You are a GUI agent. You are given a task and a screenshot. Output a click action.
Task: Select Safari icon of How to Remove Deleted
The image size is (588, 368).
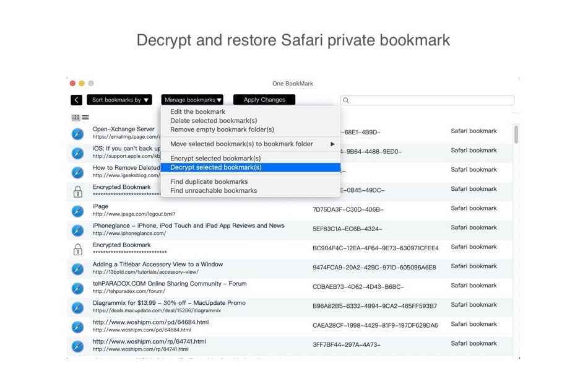click(x=77, y=172)
